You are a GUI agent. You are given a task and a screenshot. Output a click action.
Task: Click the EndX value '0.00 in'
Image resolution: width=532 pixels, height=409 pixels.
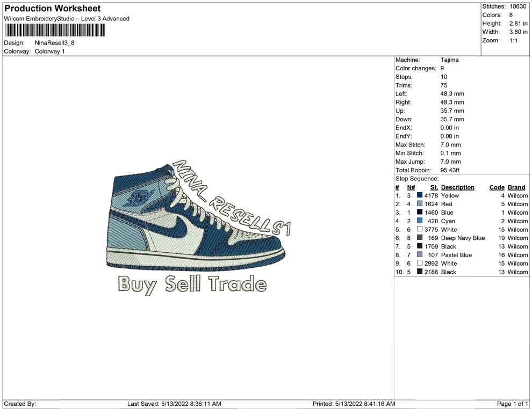(x=450, y=128)
